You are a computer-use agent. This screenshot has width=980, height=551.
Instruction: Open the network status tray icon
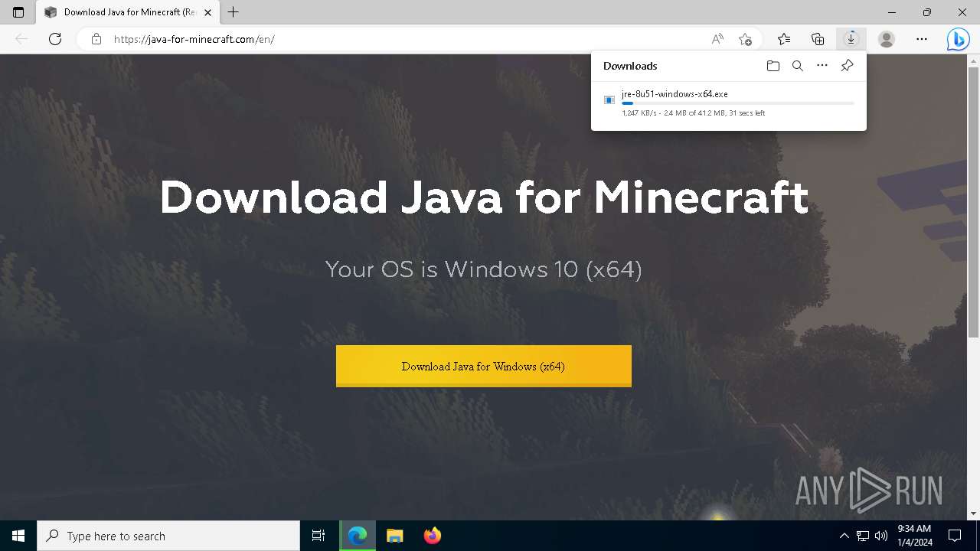[x=863, y=536]
